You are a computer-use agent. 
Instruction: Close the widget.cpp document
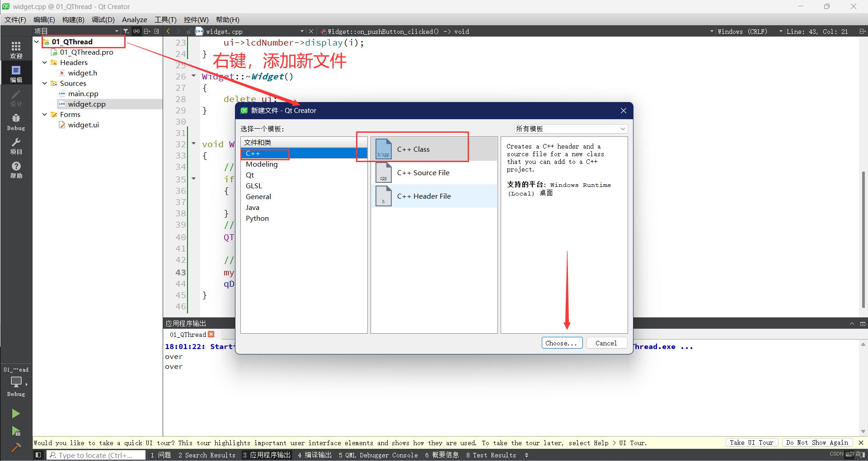(x=311, y=31)
